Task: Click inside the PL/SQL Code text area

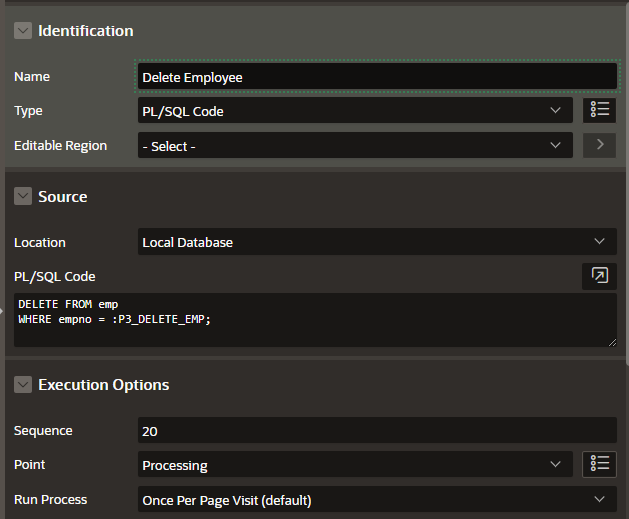Action: pos(315,320)
